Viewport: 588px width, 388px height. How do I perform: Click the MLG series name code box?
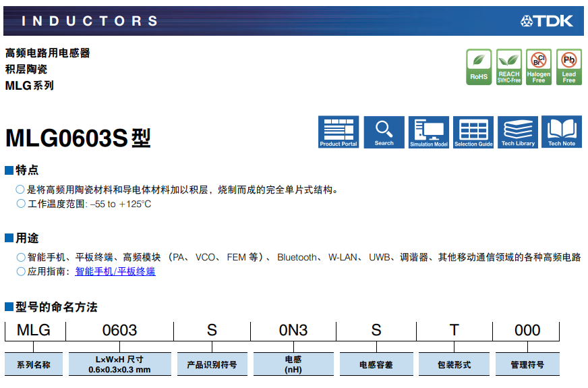tap(34, 330)
